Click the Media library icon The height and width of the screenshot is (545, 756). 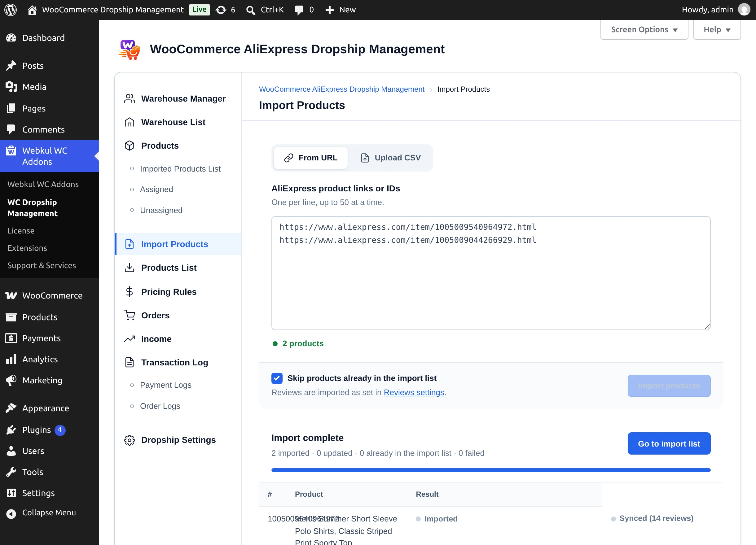click(11, 87)
